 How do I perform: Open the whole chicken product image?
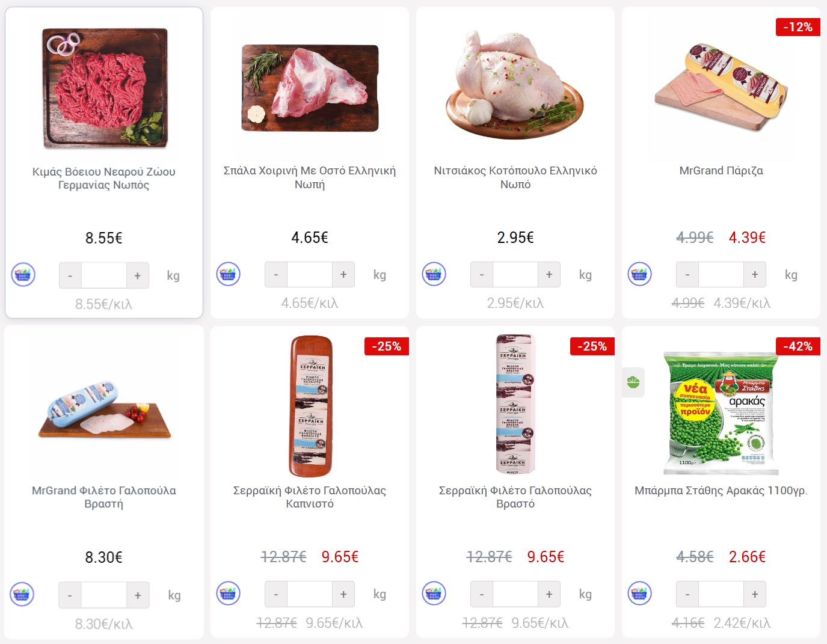point(515,84)
